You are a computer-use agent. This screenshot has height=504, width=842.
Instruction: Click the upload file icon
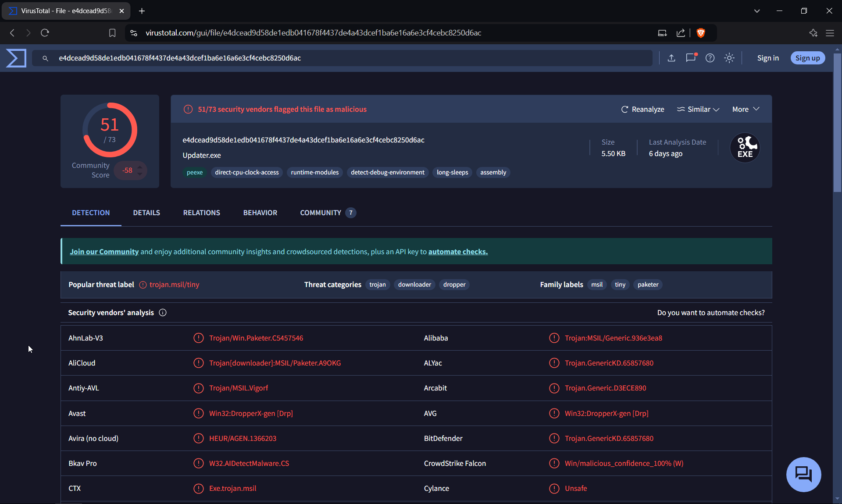coord(671,58)
